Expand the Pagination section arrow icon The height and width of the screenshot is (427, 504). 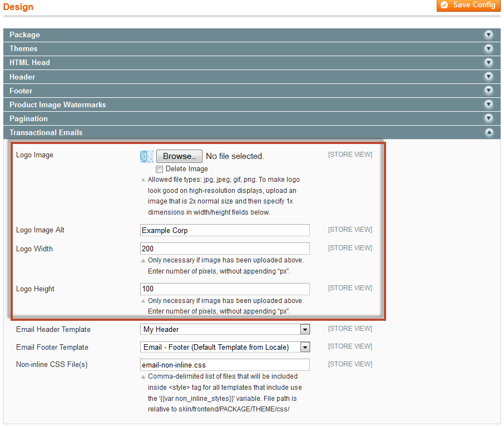click(488, 118)
